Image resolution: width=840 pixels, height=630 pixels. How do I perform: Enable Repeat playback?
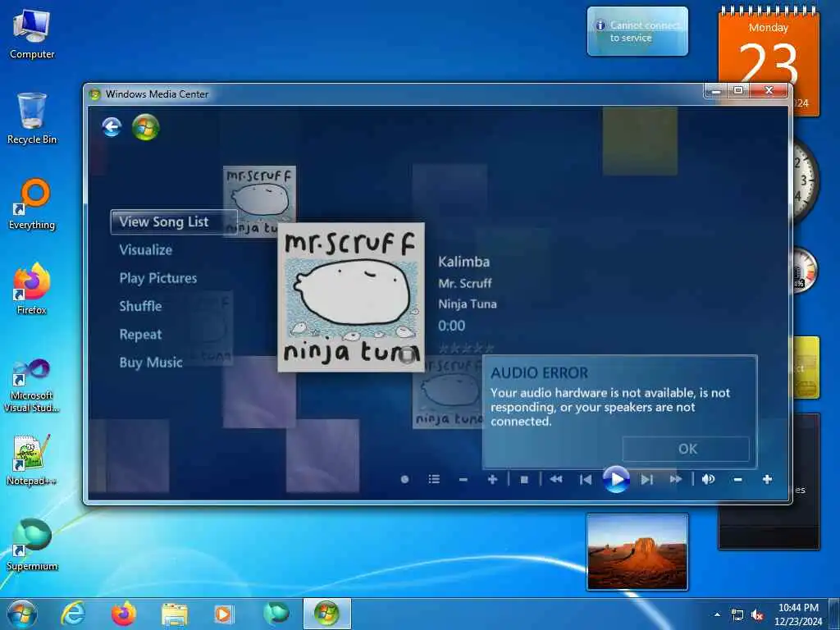pyautogui.click(x=140, y=335)
